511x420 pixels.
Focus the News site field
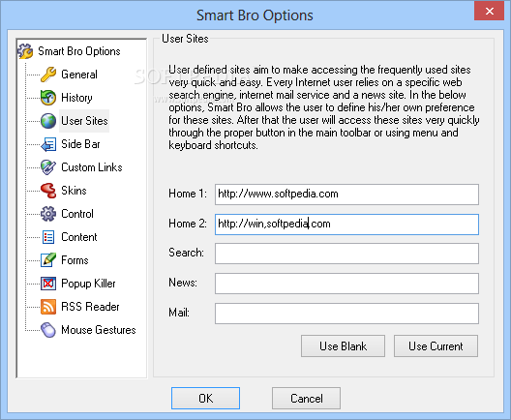[x=346, y=284]
